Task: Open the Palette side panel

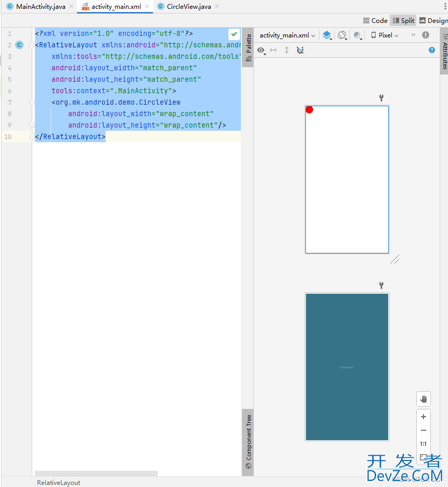Action: click(x=248, y=47)
